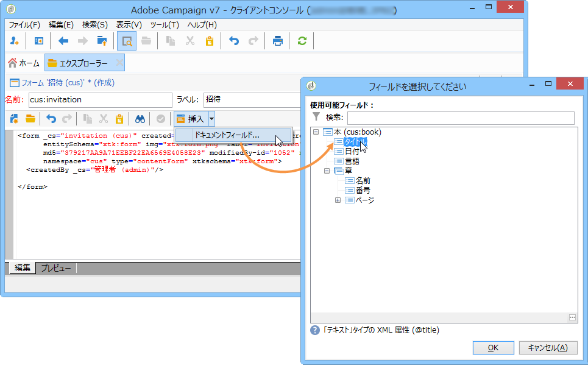The width and height of the screenshot is (588, 374).
Task: Select the 編集 bottom tab
Action: click(22, 267)
